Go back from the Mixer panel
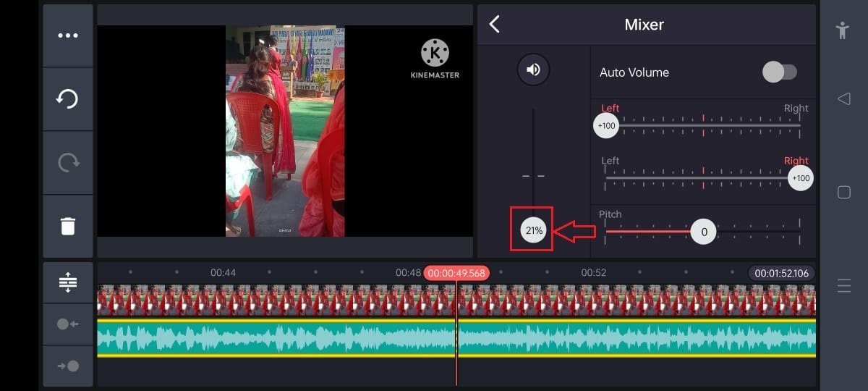The image size is (868, 391). tap(495, 25)
